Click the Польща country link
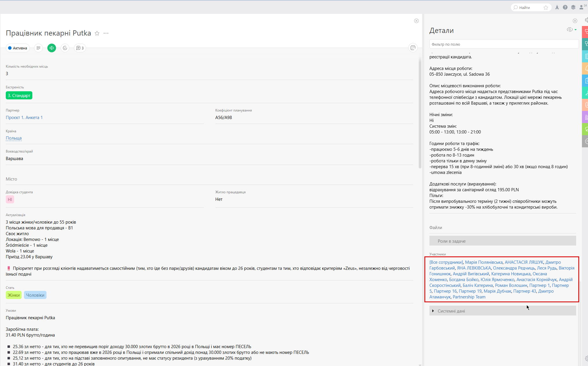This screenshot has height=366, width=588. tap(14, 138)
